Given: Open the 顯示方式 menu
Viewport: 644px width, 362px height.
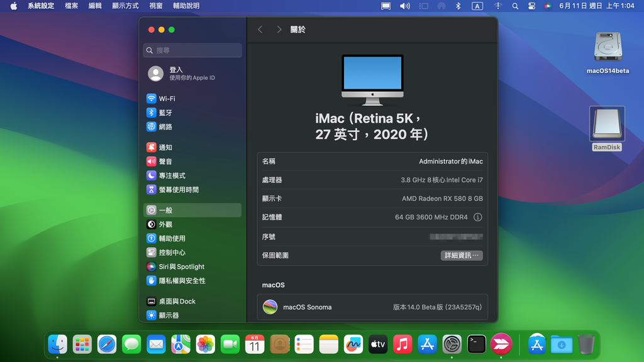Looking at the screenshot, I should pyautogui.click(x=125, y=6).
